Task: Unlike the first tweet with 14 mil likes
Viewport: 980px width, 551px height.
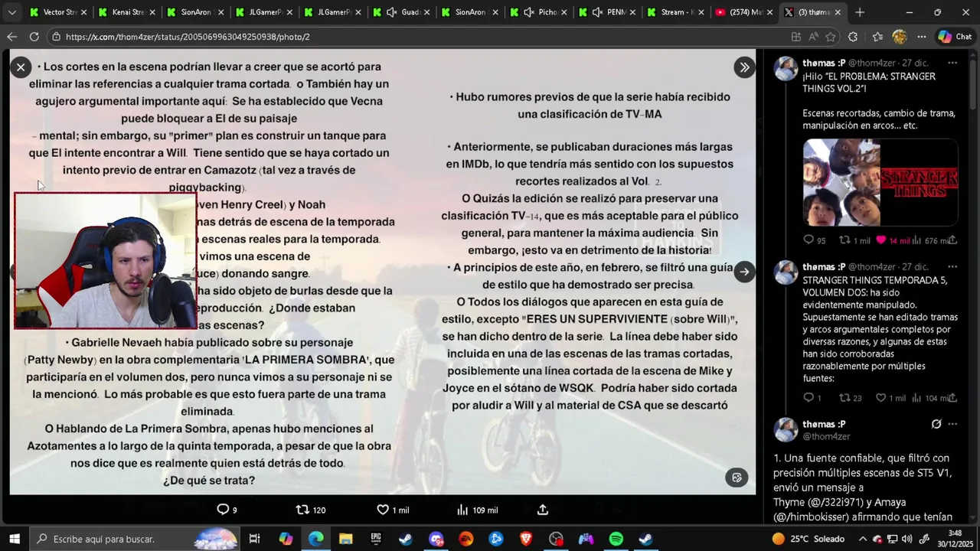Action: 893,240
